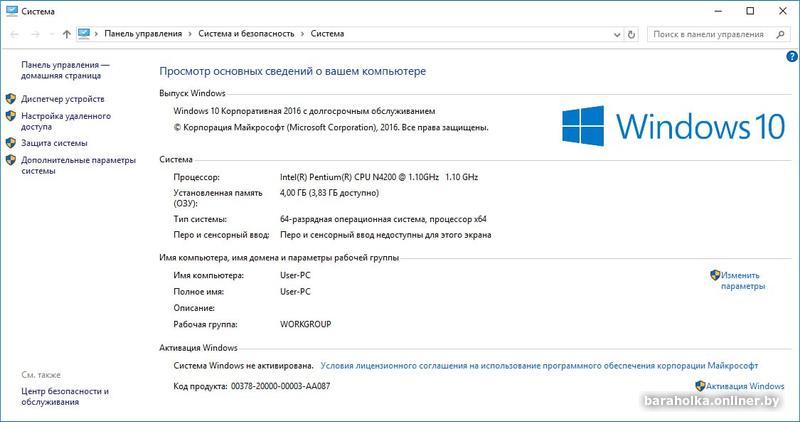Click the text Система Windows не активирована
The height and width of the screenshot is (422, 800).
pyautogui.click(x=243, y=366)
